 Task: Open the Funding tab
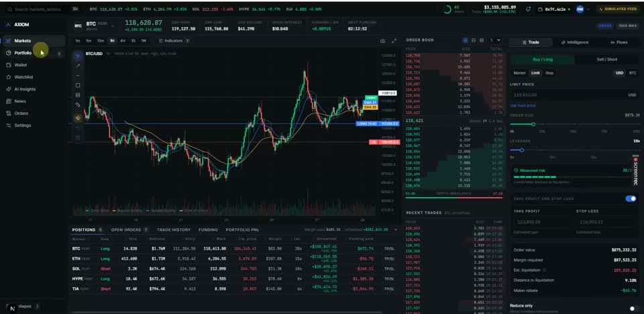pos(208,229)
